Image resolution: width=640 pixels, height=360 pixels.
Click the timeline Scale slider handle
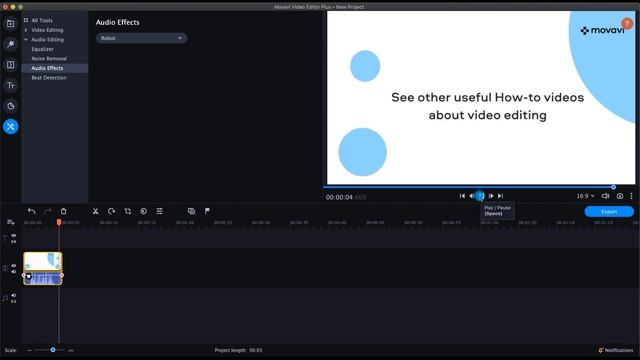[53, 350]
